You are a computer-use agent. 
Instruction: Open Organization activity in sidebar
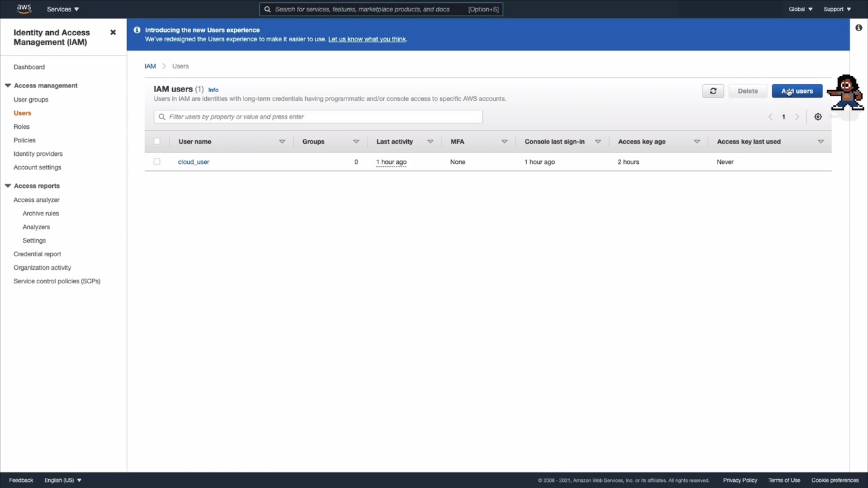pos(42,268)
